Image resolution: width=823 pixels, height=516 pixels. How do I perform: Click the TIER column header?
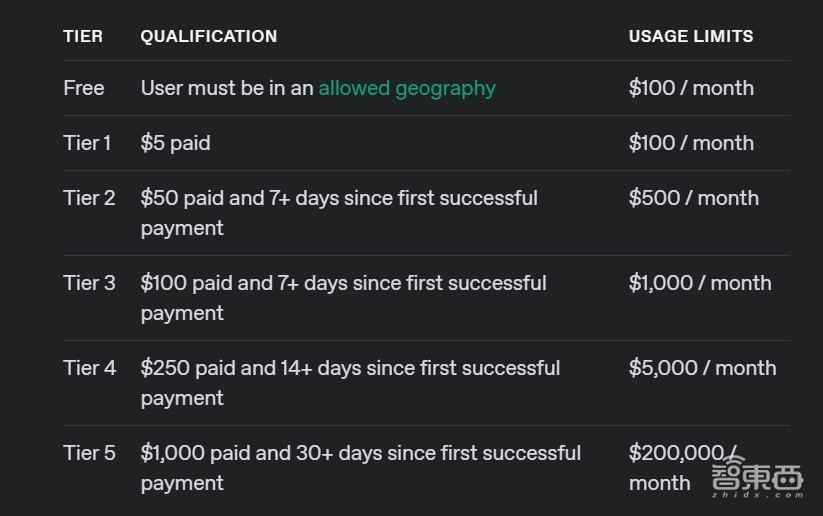[x=83, y=36]
